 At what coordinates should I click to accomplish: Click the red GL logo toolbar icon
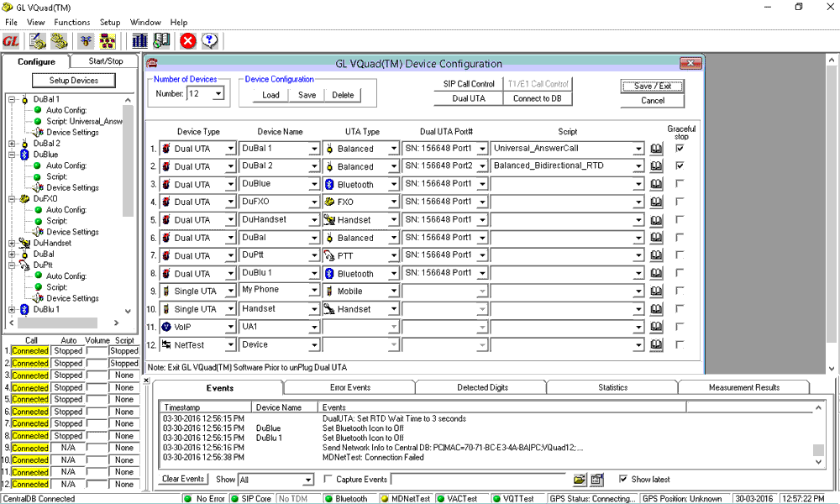(x=11, y=40)
